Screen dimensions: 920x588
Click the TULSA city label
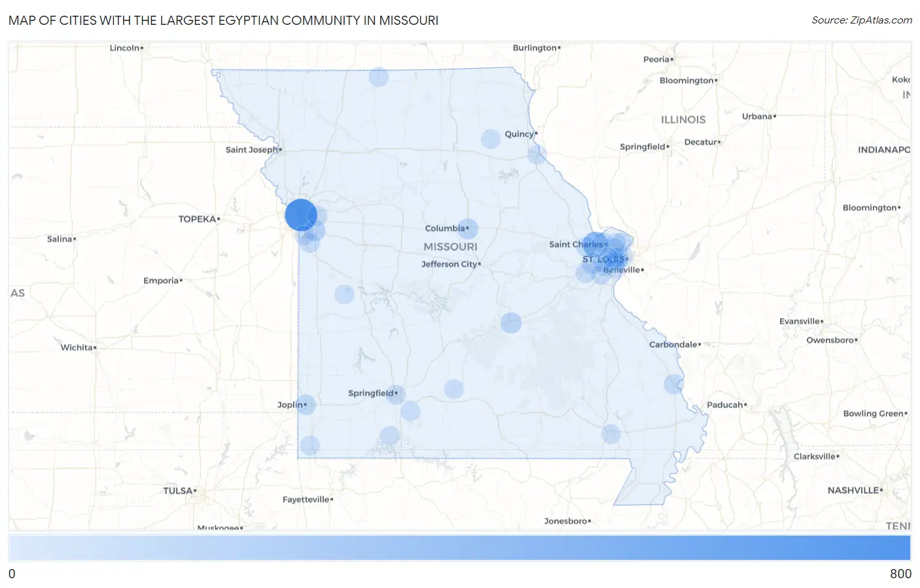pos(179,491)
